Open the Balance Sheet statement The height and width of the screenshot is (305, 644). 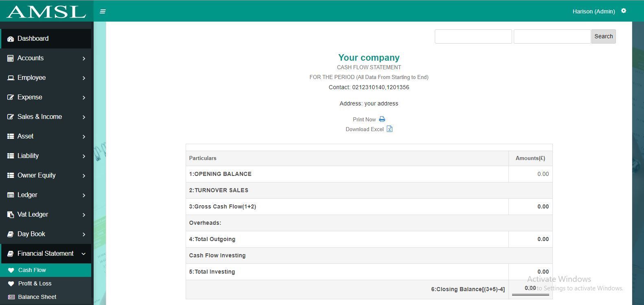pos(46,297)
